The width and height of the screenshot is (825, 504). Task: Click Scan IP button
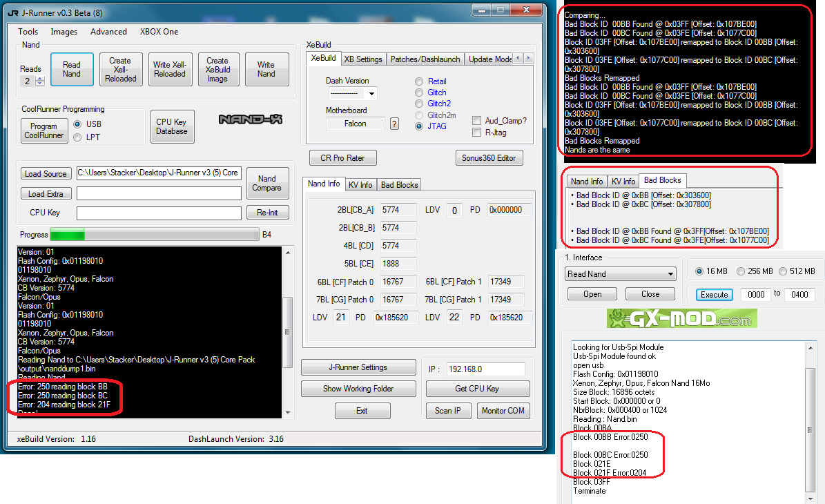[x=448, y=411]
